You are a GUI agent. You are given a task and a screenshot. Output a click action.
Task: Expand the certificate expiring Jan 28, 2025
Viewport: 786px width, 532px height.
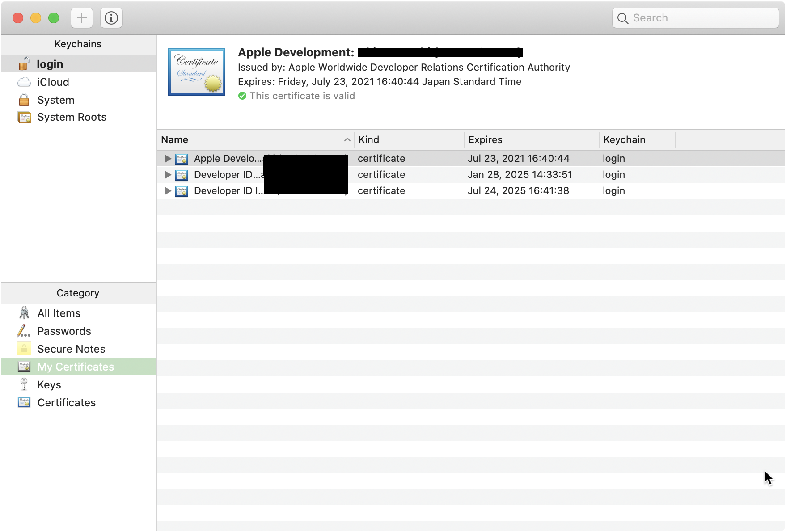[x=168, y=175]
